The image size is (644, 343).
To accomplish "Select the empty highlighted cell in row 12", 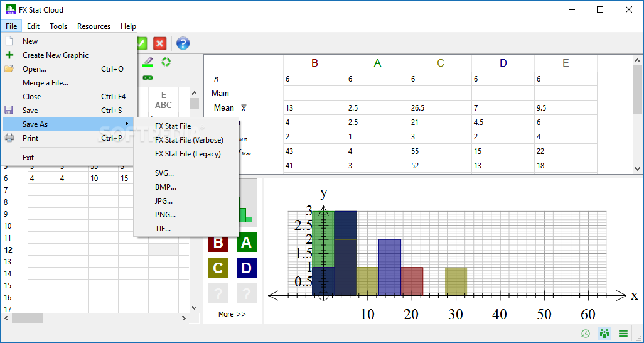I will coord(163,249).
